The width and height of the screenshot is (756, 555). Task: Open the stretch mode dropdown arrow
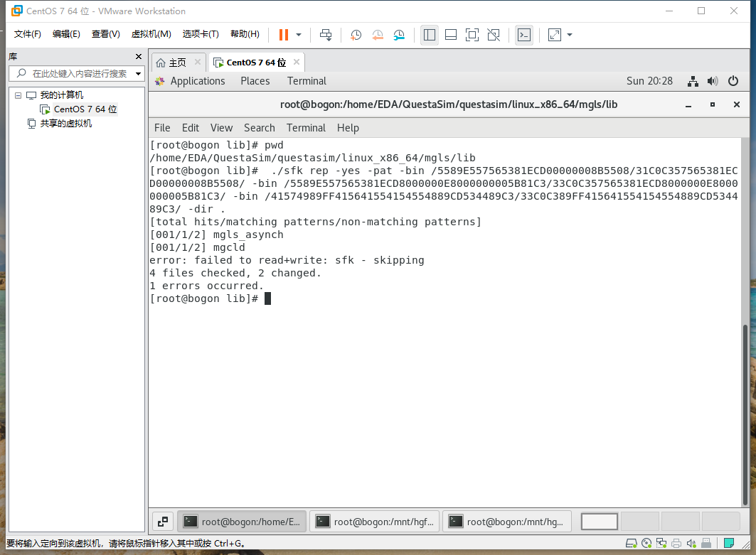tap(570, 35)
